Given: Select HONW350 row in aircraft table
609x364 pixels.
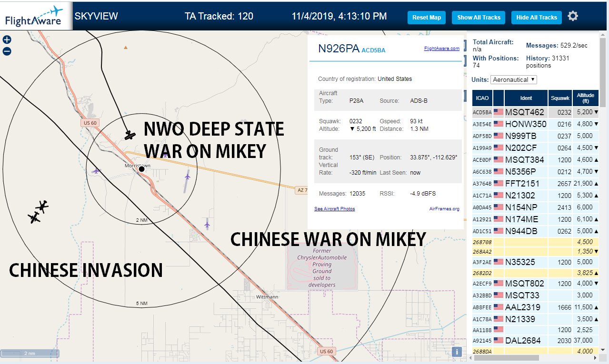Looking at the screenshot, I should coord(536,124).
